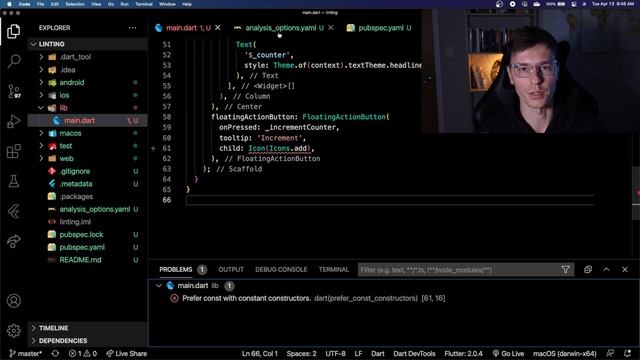
Task: Open the Terminal menu in menu bar
Action: click(144, 4)
